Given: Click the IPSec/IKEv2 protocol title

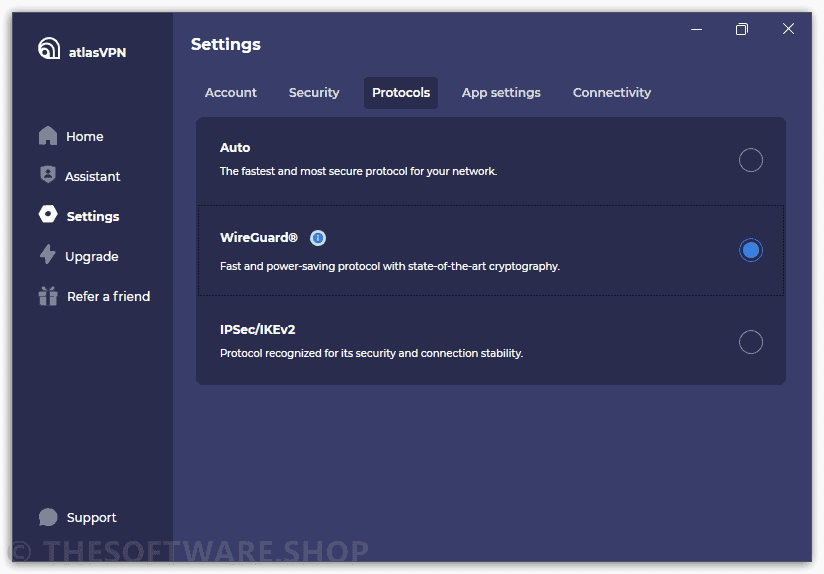Looking at the screenshot, I should [x=258, y=330].
